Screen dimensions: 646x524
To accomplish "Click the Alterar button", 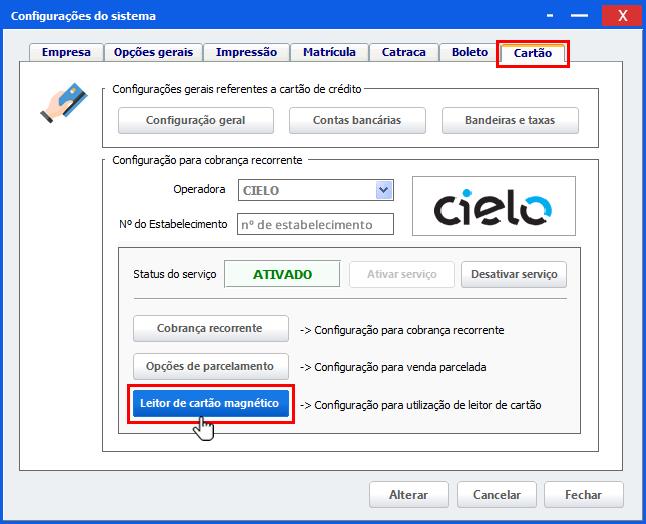I will [409, 494].
